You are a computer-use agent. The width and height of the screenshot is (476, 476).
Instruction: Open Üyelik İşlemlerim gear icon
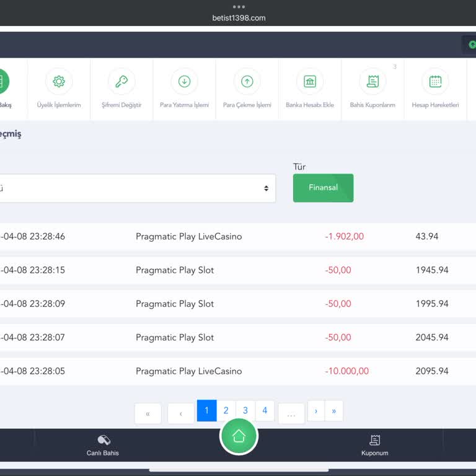tap(59, 81)
